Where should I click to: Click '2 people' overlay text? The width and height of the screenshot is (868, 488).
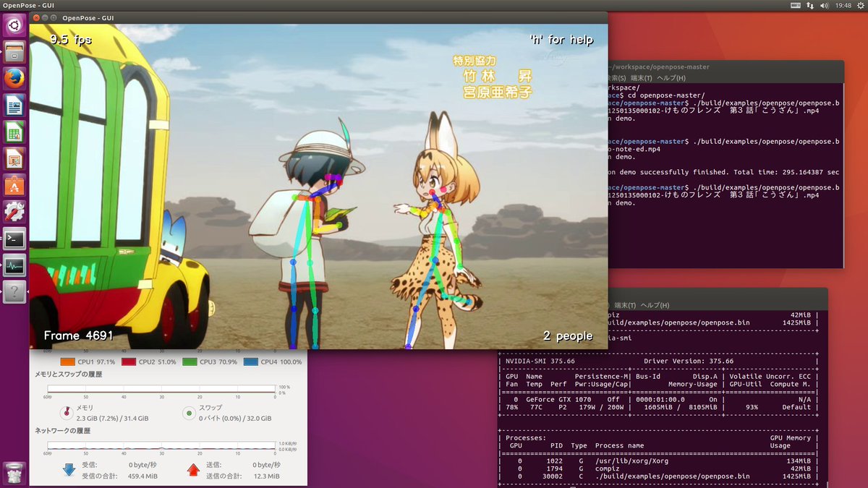[x=568, y=336]
